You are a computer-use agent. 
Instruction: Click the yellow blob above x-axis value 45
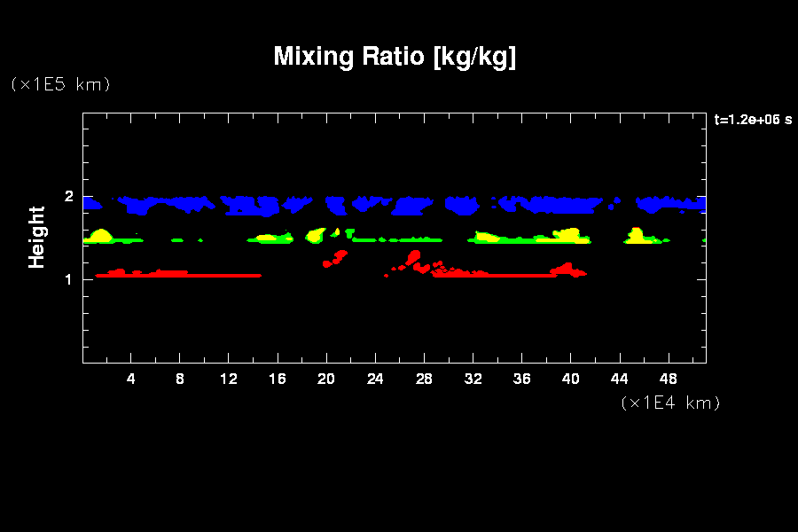pos(636,236)
